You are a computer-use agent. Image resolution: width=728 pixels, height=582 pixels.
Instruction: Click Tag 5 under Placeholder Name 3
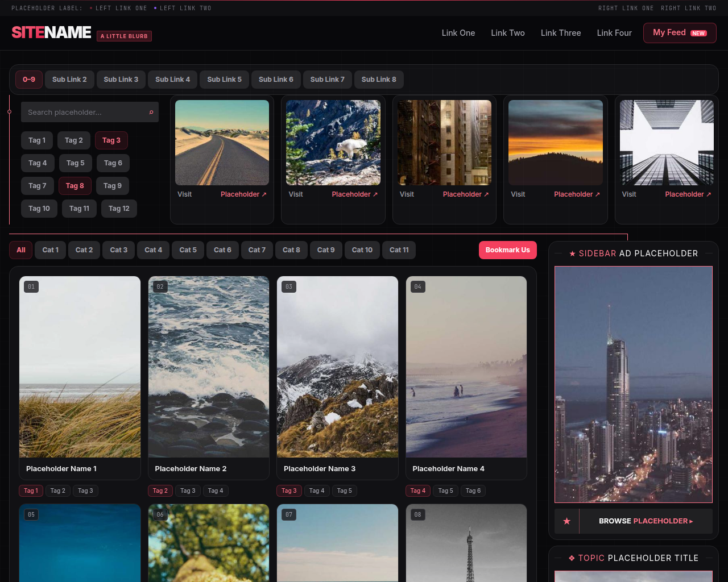(345, 490)
